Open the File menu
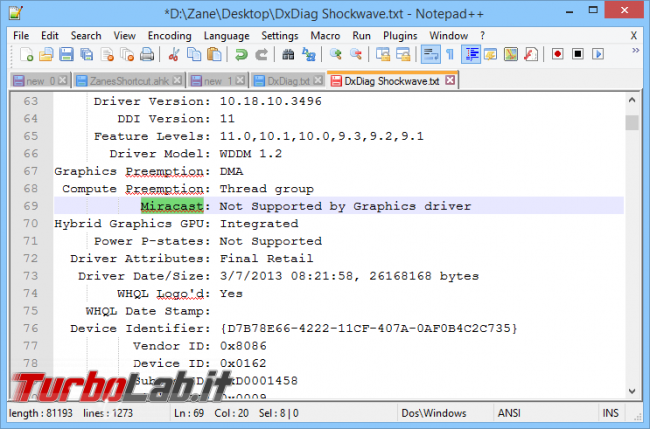The height and width of the screenshot is (429, 650). click(x=21, y=36)
